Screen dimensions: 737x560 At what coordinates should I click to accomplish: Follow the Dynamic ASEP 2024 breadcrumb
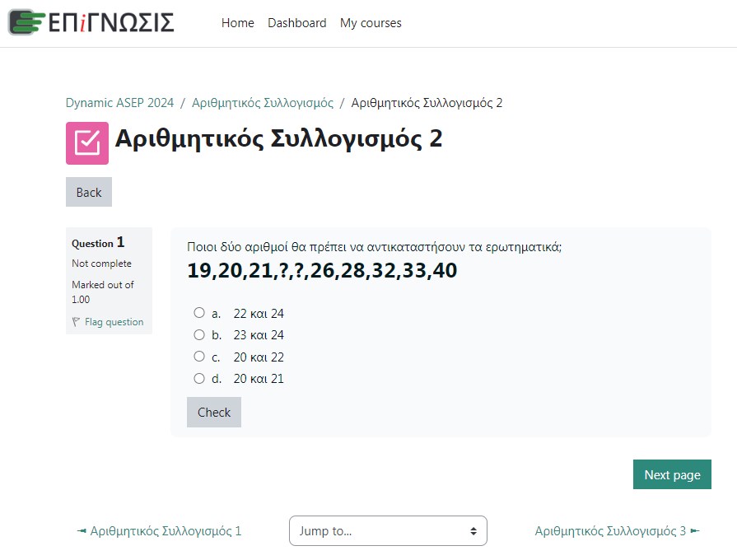pos(119,103)
